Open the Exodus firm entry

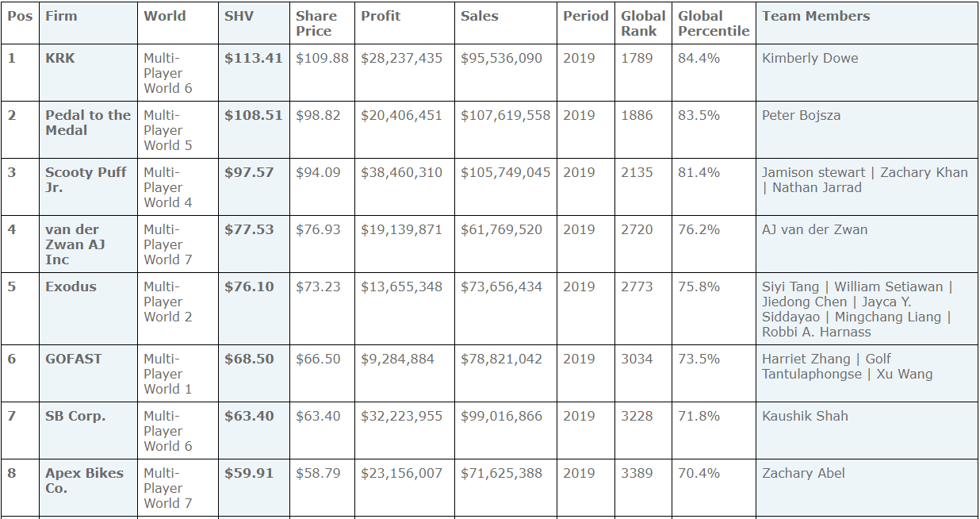point(71,286)
